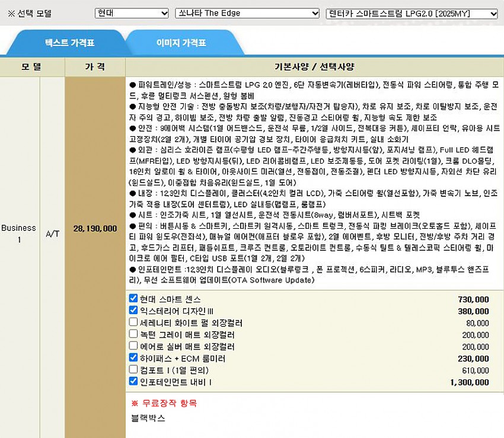The image size is (504, 438).
Task: Click the 기본사양 / 선택사양 column header
Action: [314, 66]
